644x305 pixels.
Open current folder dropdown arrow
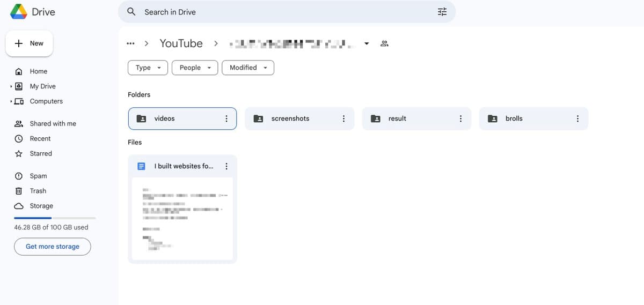(367, 44)
